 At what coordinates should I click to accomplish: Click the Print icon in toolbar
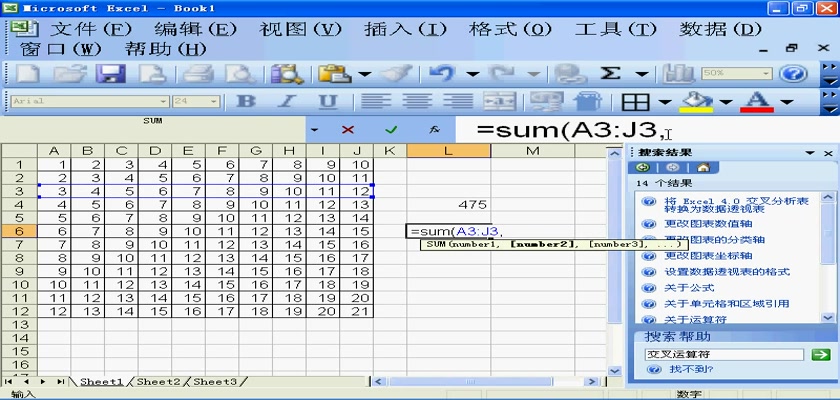197,74
